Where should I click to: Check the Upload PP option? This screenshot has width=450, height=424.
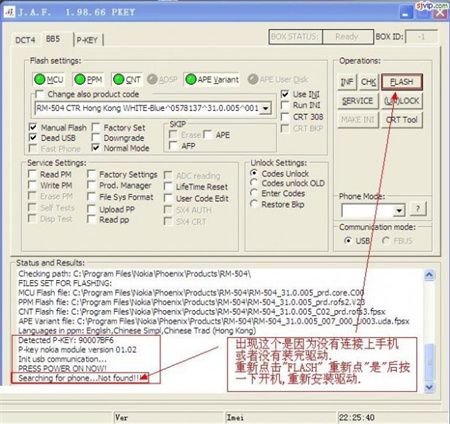point(91,209)
